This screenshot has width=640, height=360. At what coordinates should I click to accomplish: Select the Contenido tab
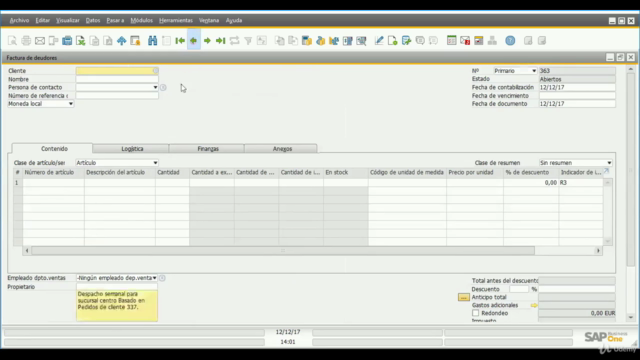click(x=54, y=149)
